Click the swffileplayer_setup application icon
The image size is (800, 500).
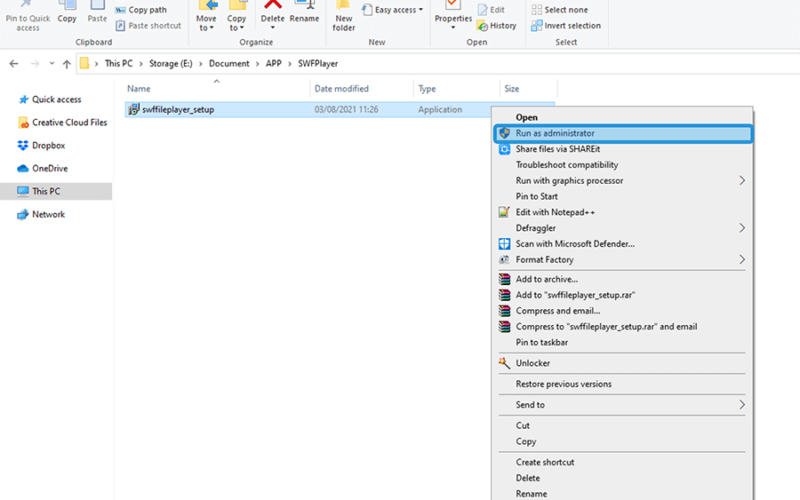point(134,109)
